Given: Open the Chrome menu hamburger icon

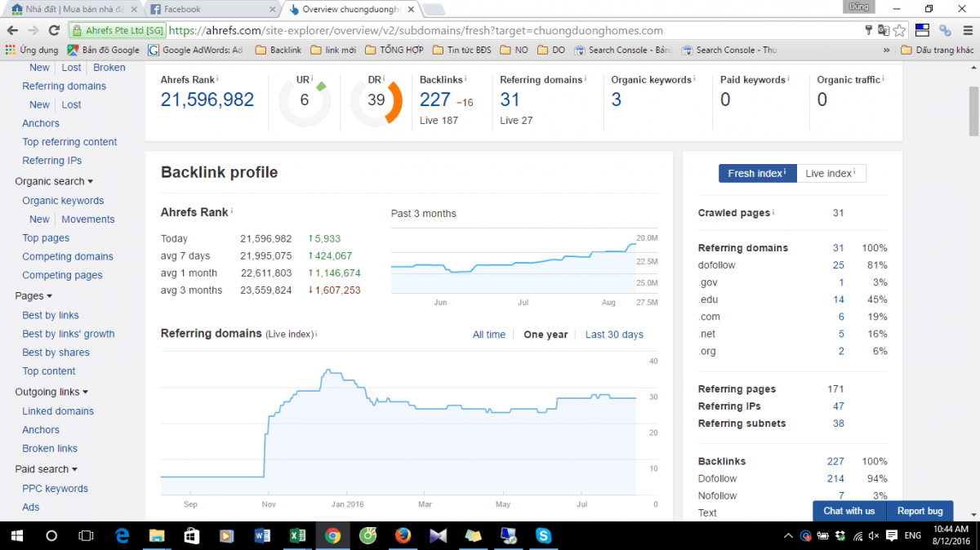Looking at the screenshot, I should (x=967, y=30).
